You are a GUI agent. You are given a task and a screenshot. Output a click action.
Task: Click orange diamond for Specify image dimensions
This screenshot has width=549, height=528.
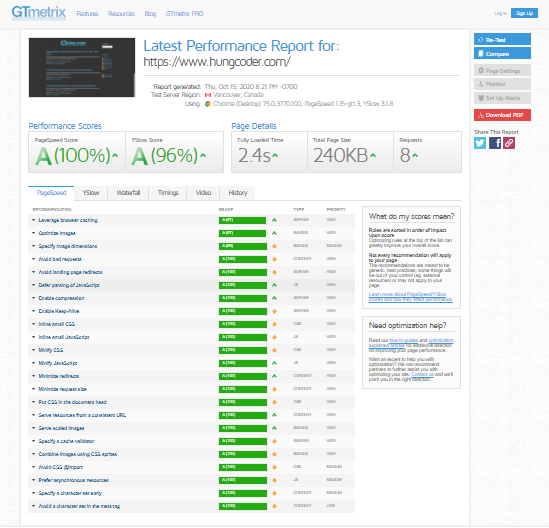click(274, 246)
